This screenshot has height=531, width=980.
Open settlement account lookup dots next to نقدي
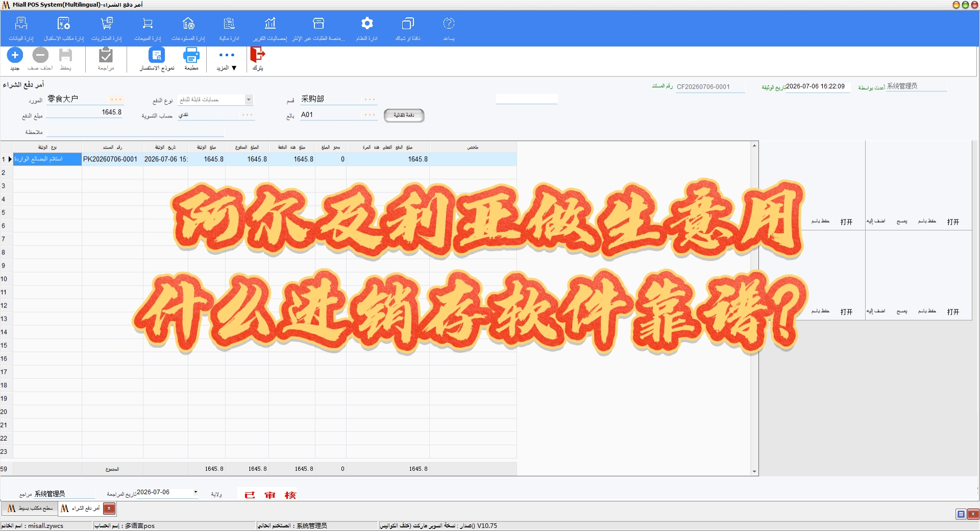pyautogui.click(x=247, y=115)
